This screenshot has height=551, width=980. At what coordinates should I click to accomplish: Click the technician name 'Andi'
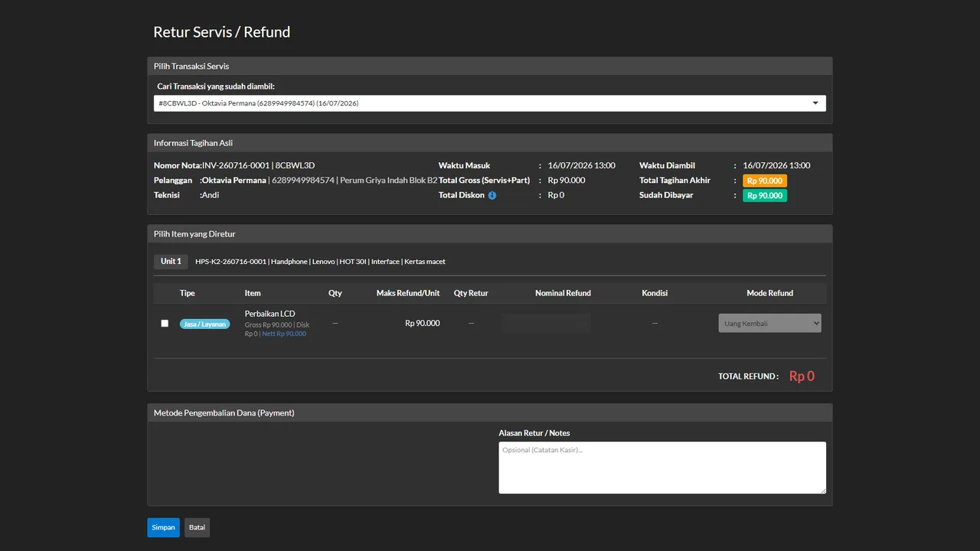pyautogui.click(x=211, y=195)
